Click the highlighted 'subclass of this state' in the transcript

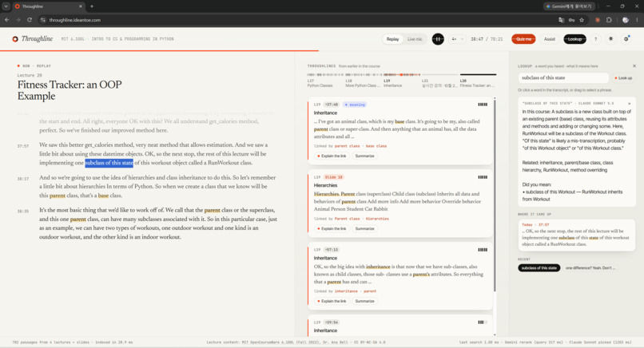[x=109, y=163]
